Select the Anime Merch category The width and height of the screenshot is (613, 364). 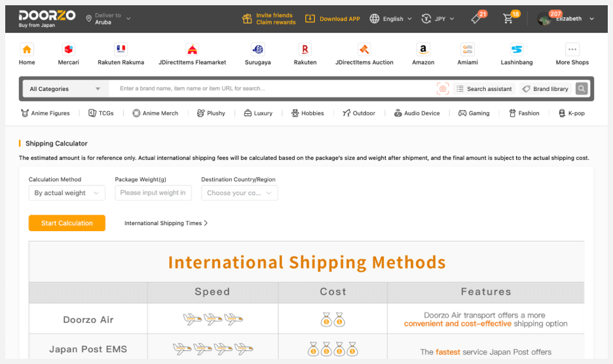155,113
